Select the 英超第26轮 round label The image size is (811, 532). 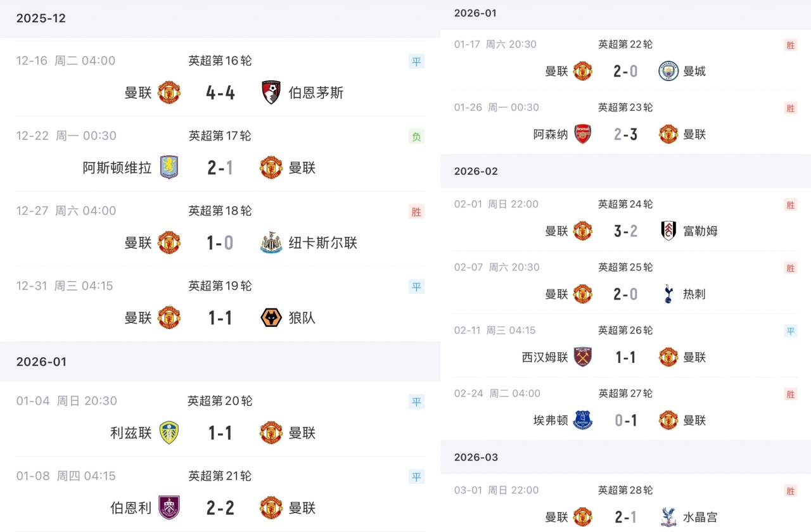click(625, 331)
